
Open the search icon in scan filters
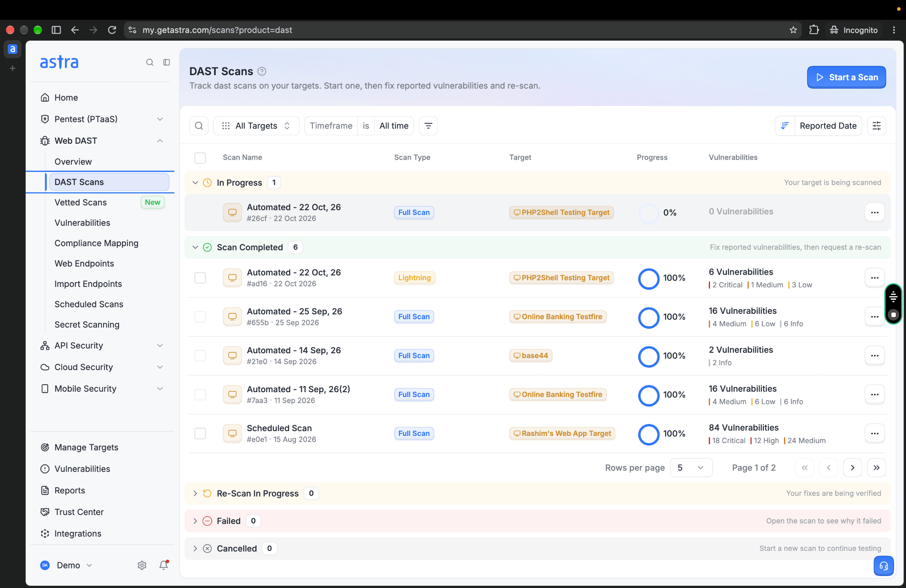[199, 126]
